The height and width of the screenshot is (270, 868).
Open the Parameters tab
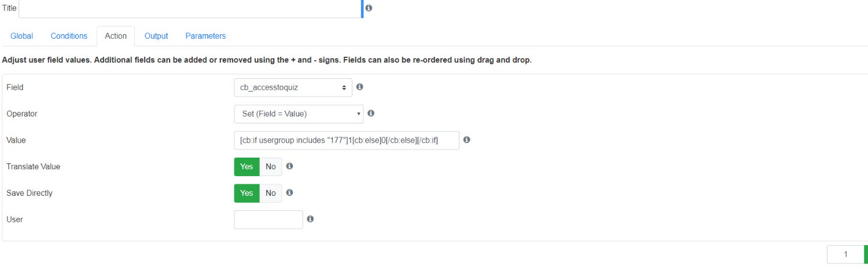click(x=205, y=36)
